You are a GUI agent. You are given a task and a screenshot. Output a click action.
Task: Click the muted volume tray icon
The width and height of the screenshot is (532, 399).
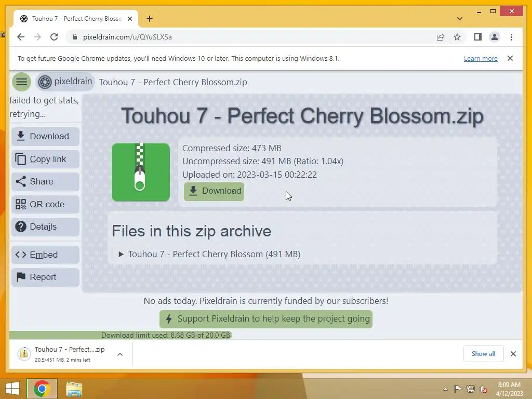click(483, 389)
